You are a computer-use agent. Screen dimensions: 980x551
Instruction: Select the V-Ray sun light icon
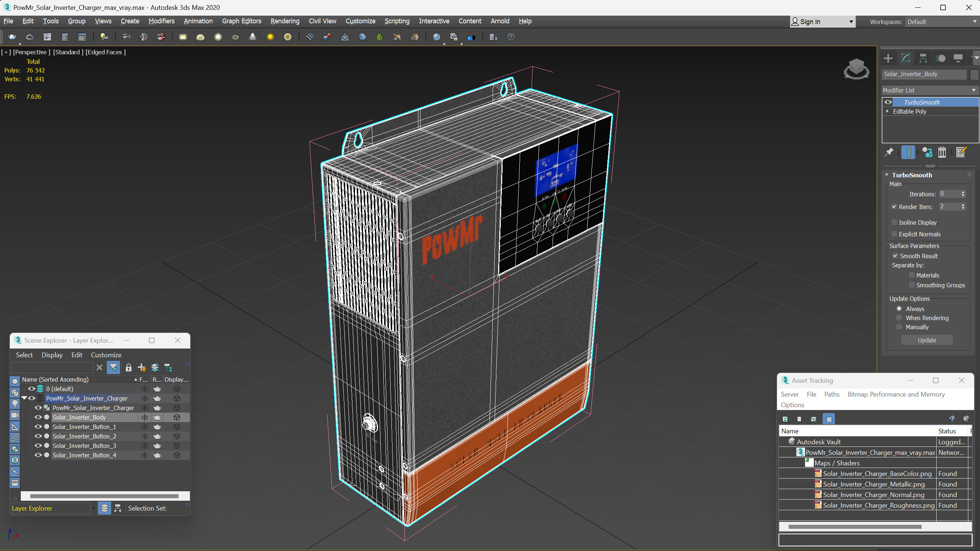point(270,37)
